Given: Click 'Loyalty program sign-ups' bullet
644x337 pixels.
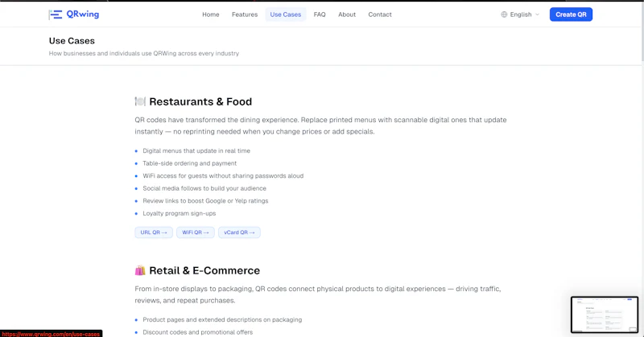Looking at the screenshot, I should tap(179, 213).
